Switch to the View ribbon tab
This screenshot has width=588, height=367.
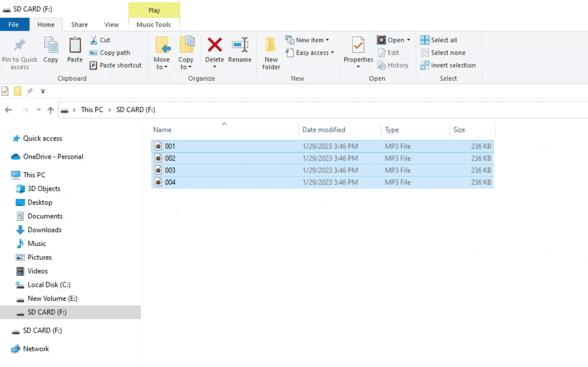[x=112, y=25]
